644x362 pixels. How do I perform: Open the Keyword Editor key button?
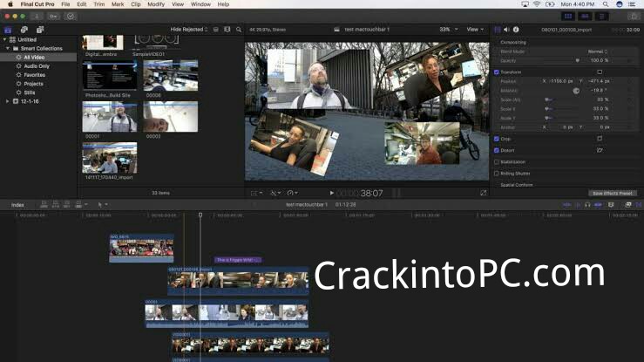pos(53,17)
